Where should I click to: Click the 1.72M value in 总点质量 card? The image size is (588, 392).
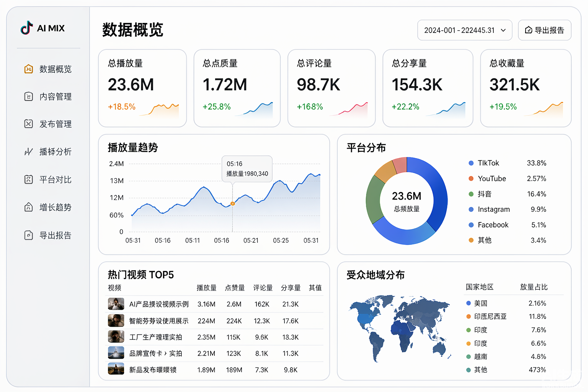[x=225, y=85]
